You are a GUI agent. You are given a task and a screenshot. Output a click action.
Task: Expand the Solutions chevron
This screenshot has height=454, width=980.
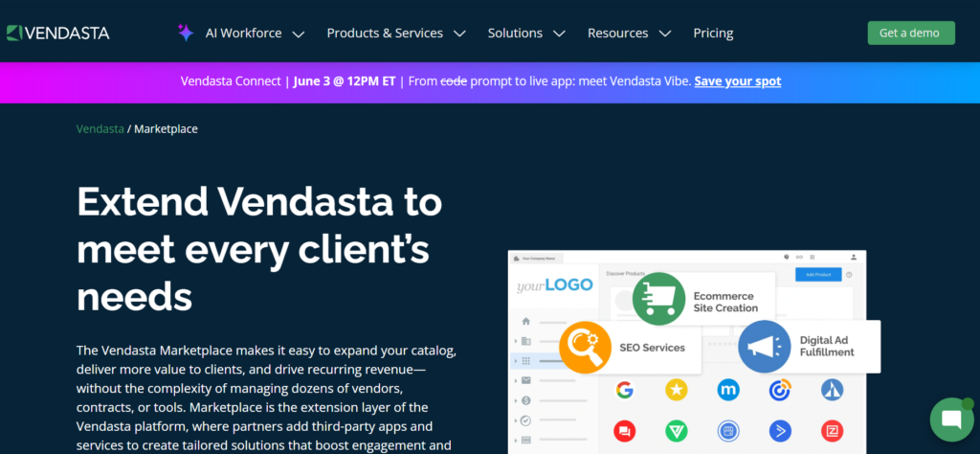coord(559,34)
